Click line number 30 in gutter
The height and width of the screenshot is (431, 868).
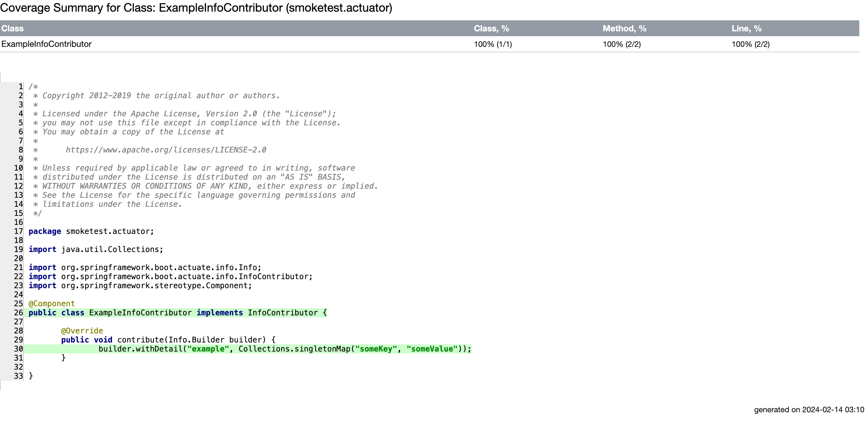point(18,349)
